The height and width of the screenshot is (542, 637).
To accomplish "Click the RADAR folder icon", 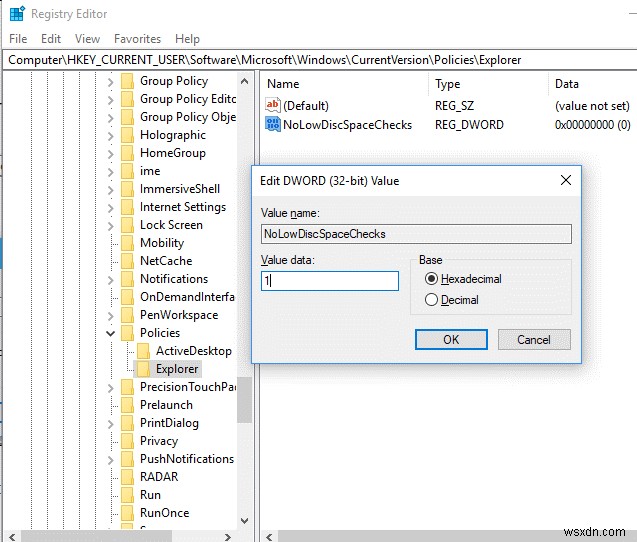I will [x=128, y=477].
